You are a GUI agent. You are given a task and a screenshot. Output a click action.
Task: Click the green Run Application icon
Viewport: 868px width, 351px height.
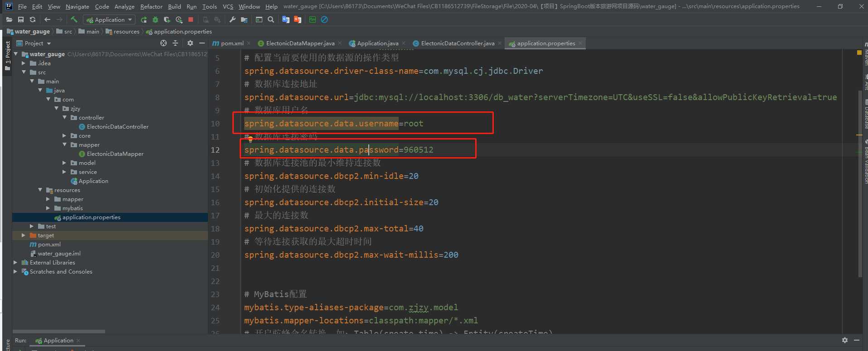[x=144, y=19]
